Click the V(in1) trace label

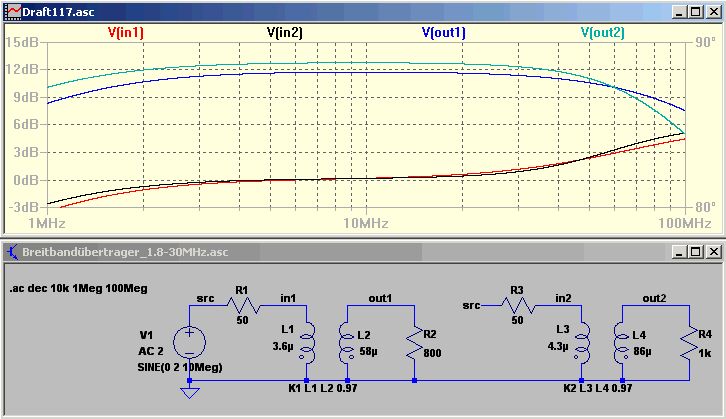coord(125,33)
